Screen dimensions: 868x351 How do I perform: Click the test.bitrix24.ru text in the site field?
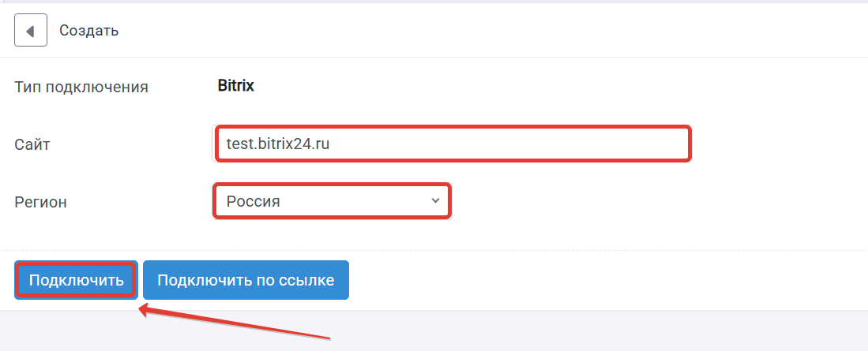pos(278,144)
